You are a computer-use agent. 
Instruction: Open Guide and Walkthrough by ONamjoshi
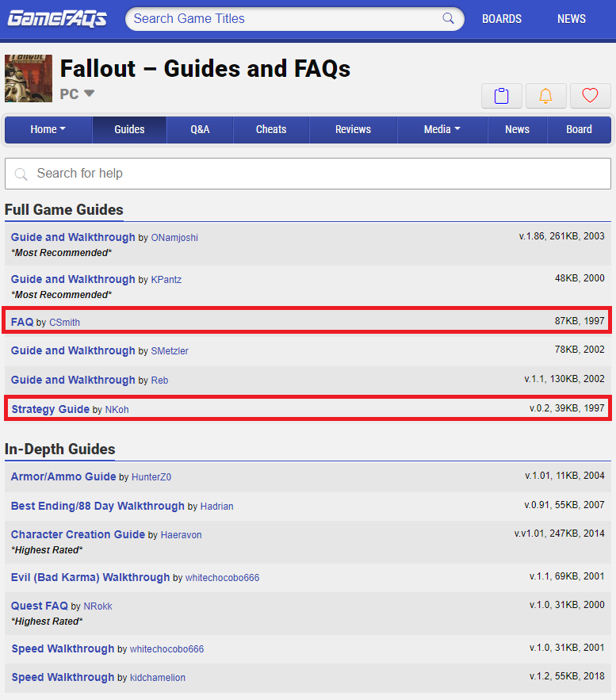click(73, 237)
